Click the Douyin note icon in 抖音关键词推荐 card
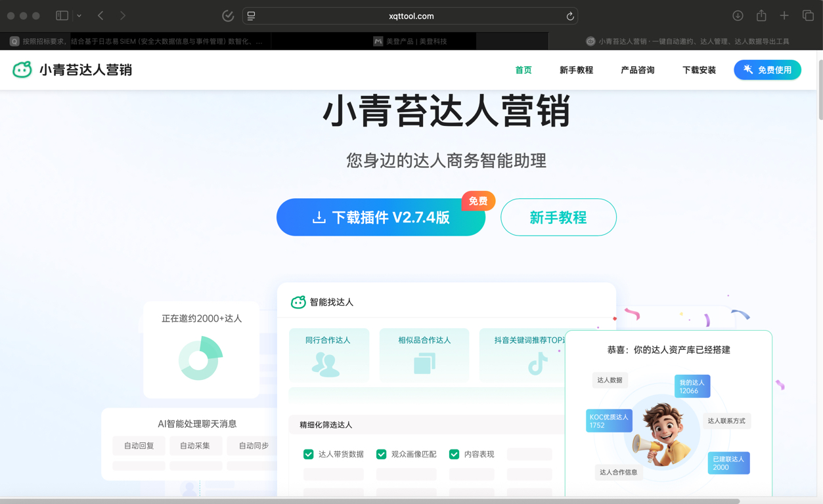The image size is (823, 504). pos(538,364)
